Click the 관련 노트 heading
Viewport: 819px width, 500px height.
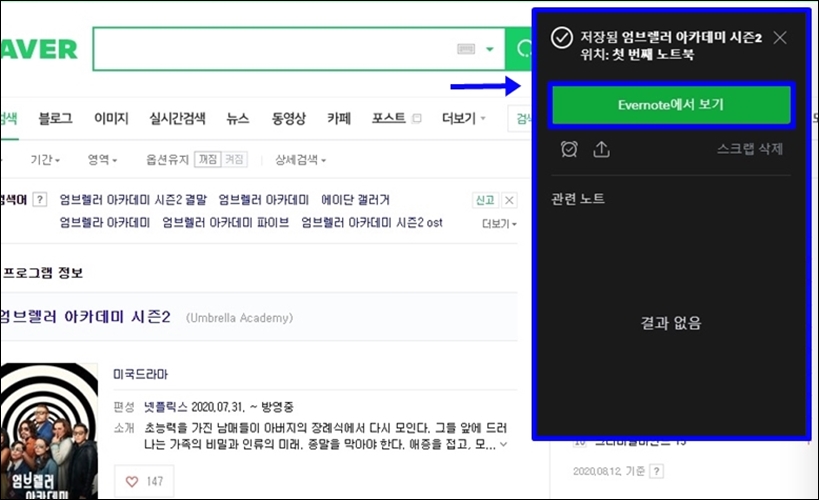pos(578,199)
